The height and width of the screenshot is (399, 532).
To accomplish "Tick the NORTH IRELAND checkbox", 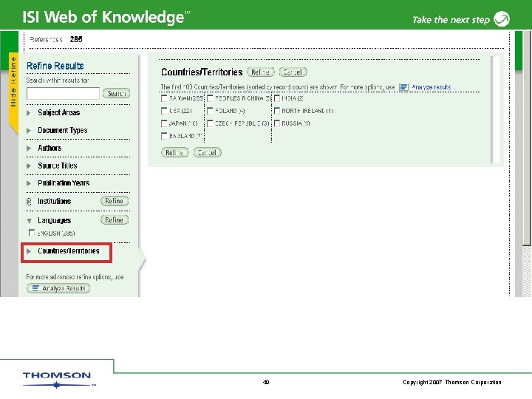I will pyautogui.click(x=277, y=111).
